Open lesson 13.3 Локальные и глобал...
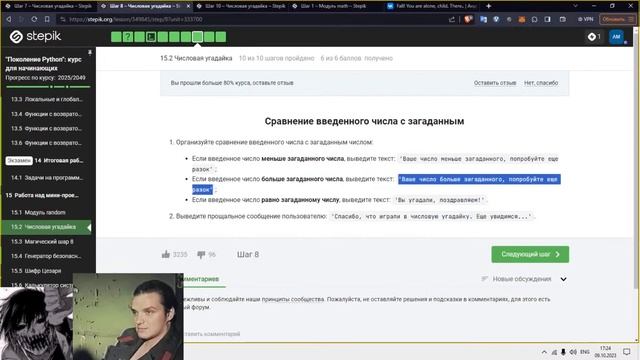Viewport: 640px width, 360px height. (x=47, y=99)
